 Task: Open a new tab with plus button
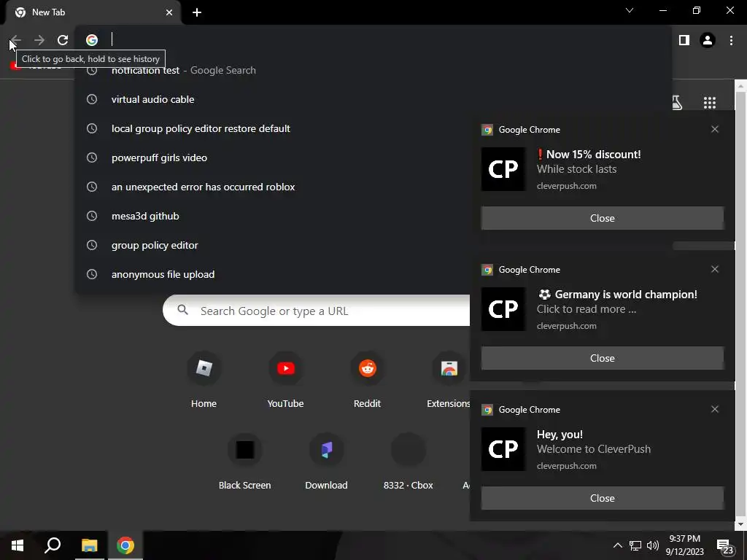(x=197, y=12)
